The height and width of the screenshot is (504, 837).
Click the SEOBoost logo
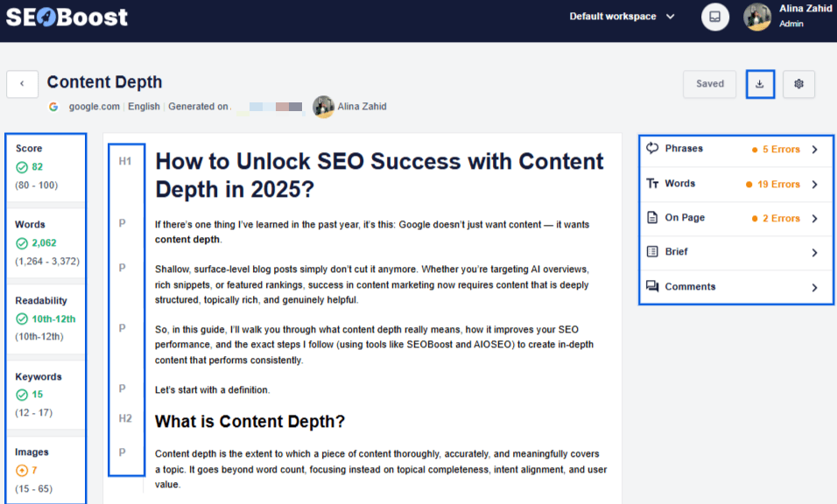tap(67, 17)
